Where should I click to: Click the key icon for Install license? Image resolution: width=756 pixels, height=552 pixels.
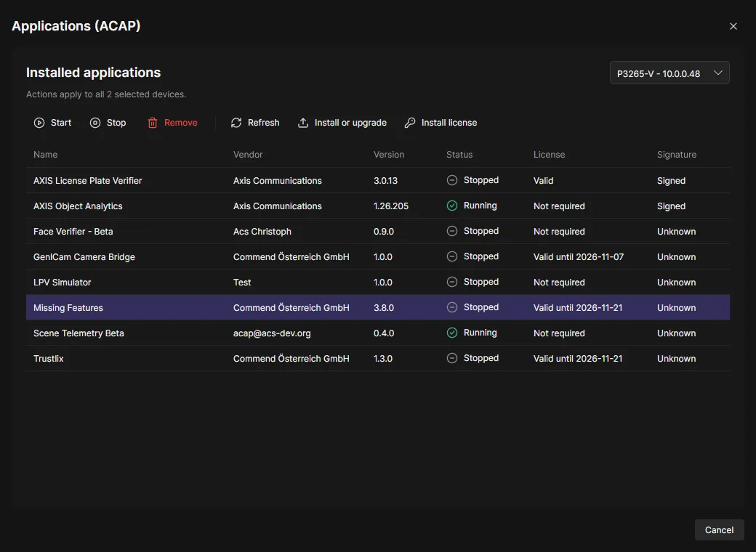pos(410,123)
